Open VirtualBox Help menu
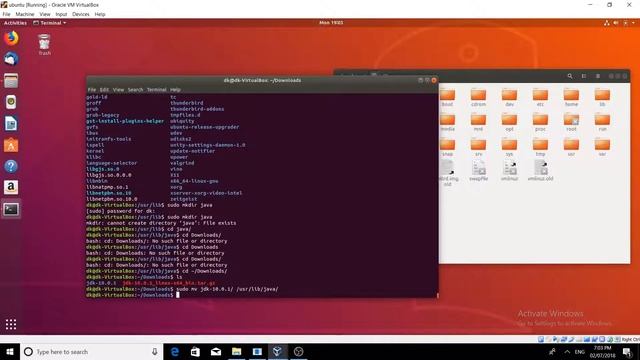The width and height of the screenshot is (640, 360). coord(100,14)
